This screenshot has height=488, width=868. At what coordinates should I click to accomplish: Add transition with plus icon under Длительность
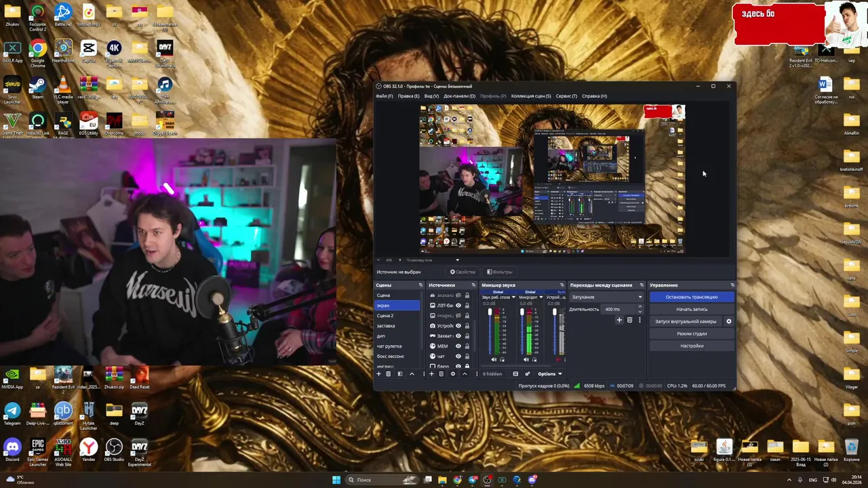[x=619, y=320]
